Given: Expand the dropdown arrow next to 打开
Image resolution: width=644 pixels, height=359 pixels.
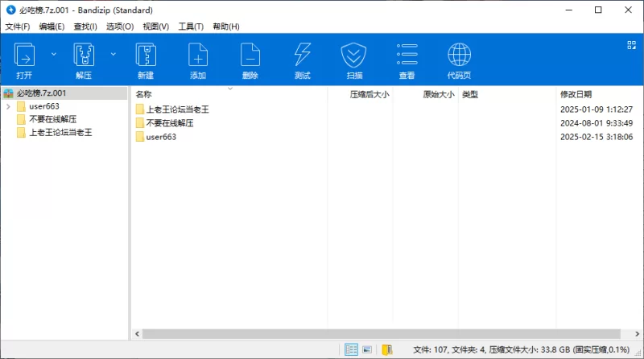Looking at the screenshot, I should [x=54, y=54].
